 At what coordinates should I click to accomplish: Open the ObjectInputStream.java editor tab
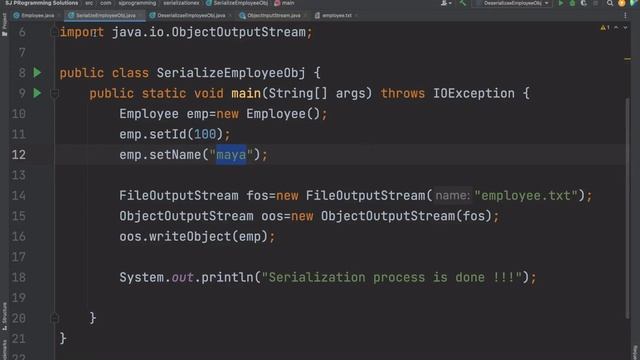click(273, 16)
